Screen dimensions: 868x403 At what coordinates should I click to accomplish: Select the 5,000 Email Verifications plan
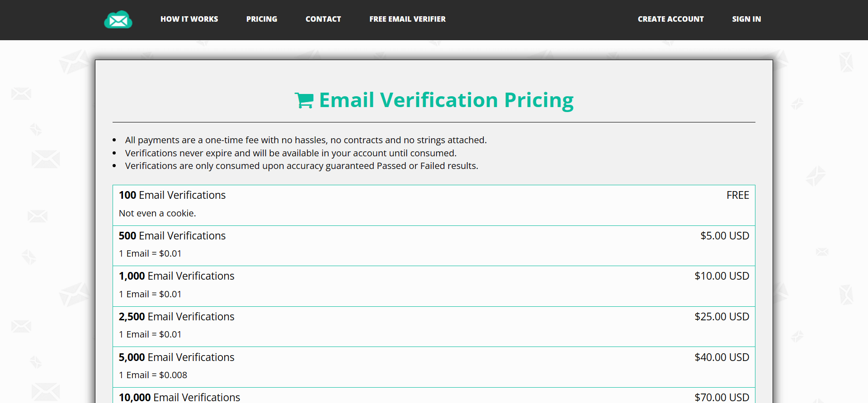177,357
